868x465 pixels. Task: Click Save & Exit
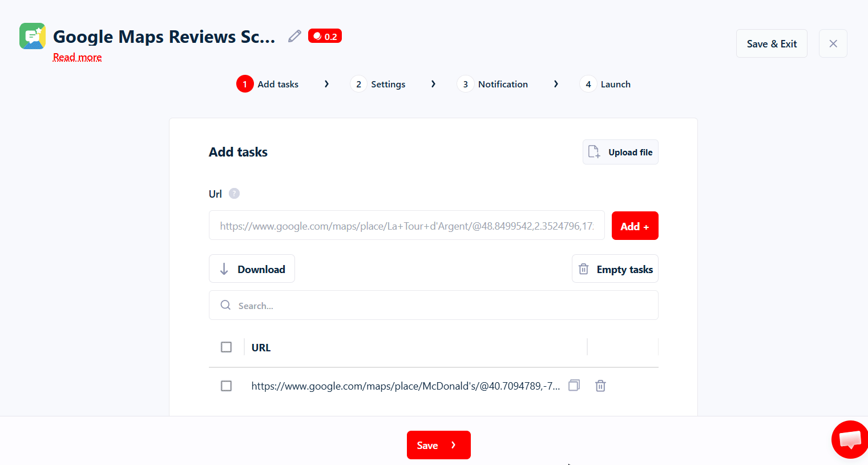tap(772, 43)
